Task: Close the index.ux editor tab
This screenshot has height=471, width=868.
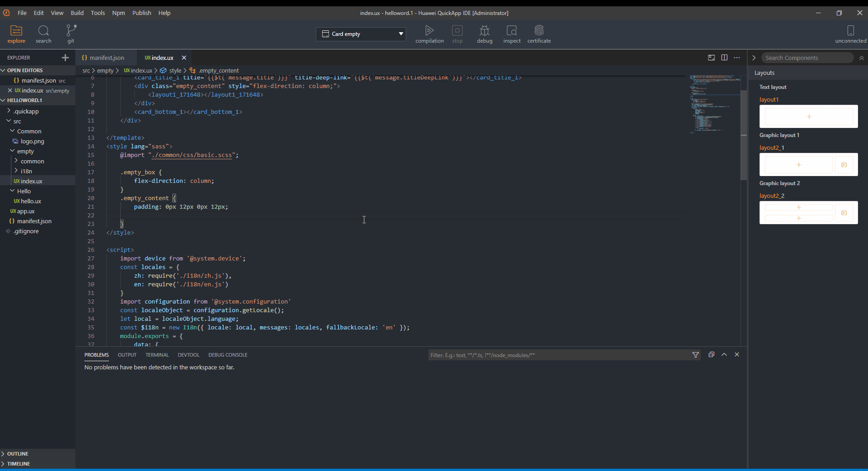Action: coord(184,58)
